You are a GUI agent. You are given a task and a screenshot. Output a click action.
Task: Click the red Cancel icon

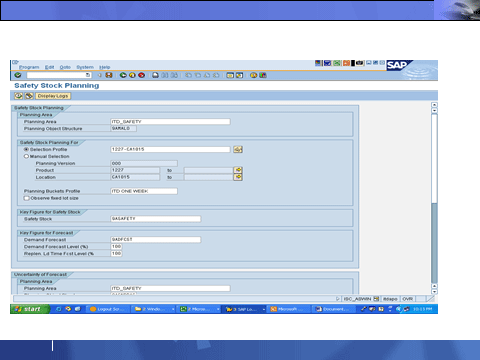tap(141, 76)
